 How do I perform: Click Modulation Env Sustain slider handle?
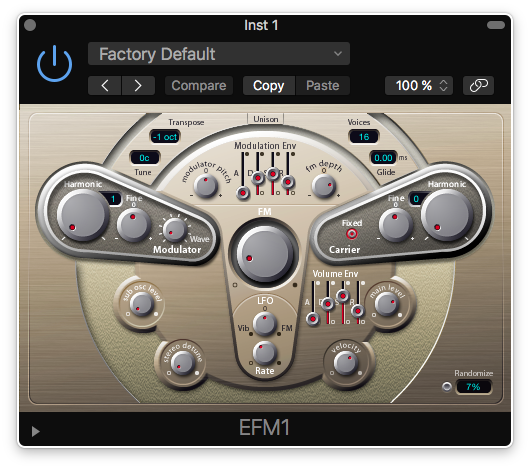coord(273,174)
